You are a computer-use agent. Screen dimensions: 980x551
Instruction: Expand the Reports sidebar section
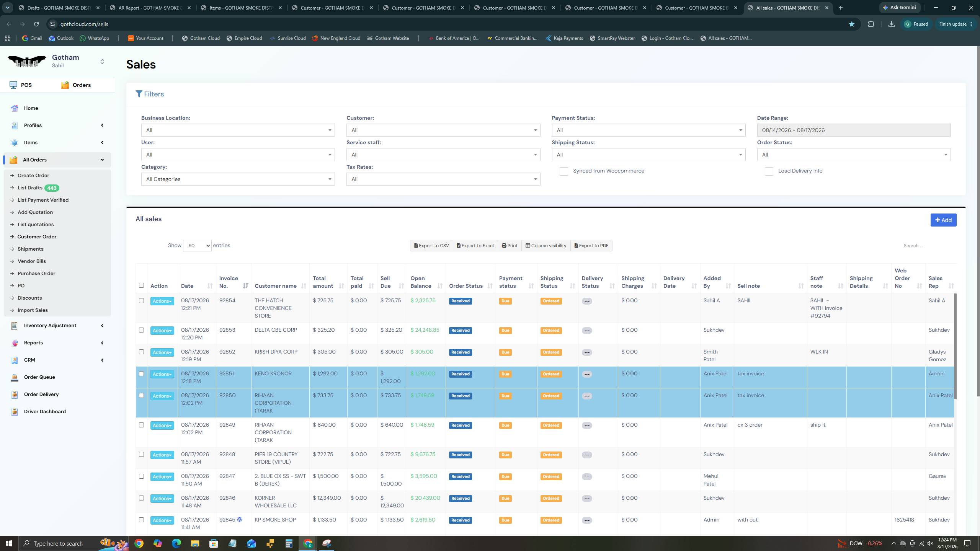(57, 343)
